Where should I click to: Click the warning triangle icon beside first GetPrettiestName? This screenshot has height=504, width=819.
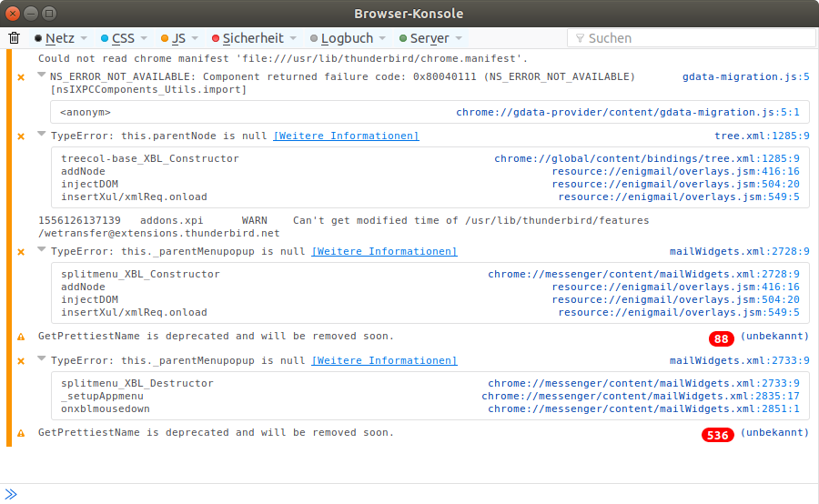pyautogui.click(x=21, y=337)
